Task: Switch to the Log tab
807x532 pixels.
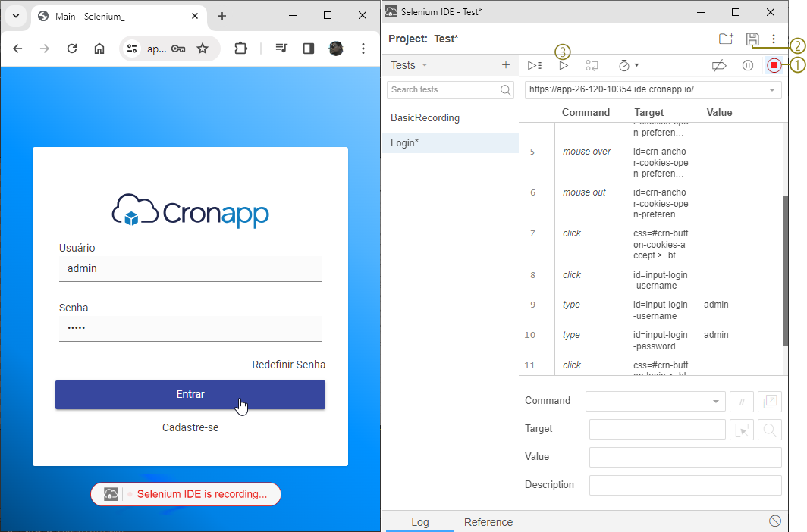Action: click(x=420, y=522)
